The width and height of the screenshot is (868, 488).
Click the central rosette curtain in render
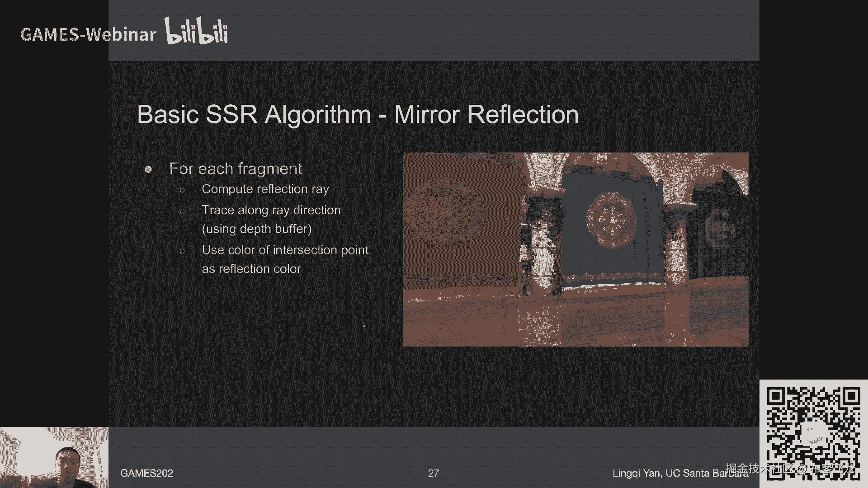click(611, 220)
